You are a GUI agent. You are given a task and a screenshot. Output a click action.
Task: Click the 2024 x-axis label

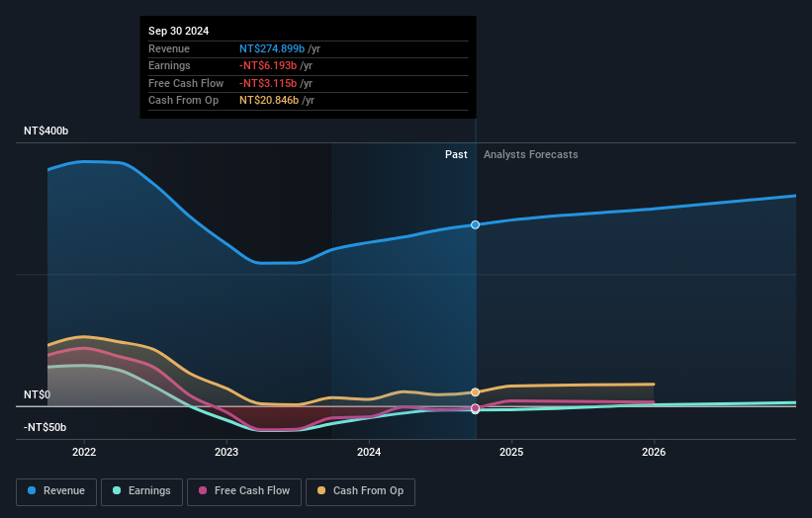(x=369, y=452)
